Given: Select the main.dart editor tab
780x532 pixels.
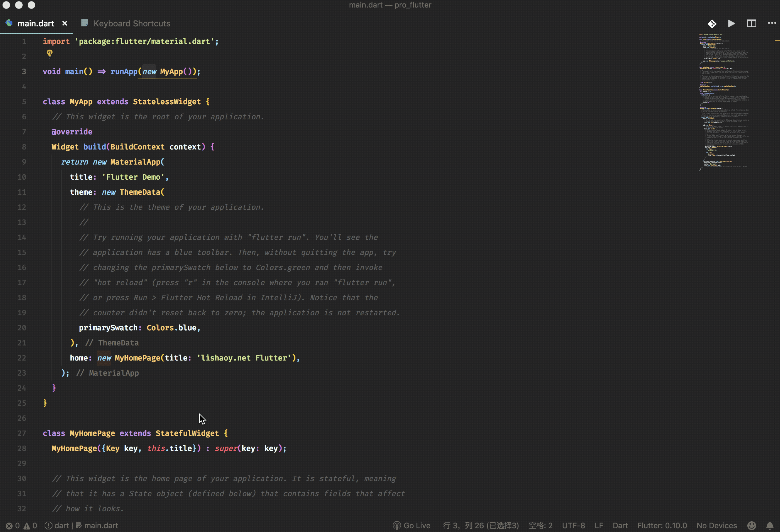Looking at the screenshot, I should coord(35,24).
